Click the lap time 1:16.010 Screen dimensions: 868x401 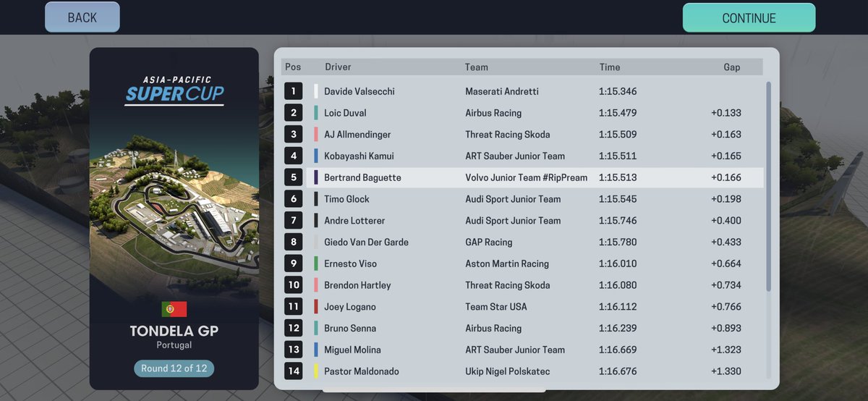[x=618, y=263]
